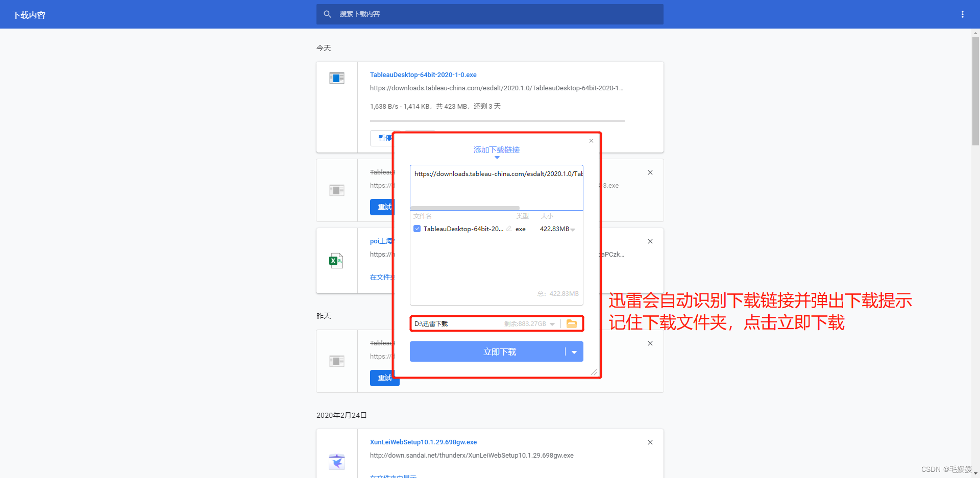Click the page vertical scrollbar thumb
Screen dimensions: 980x478
pyautogui.click(x=975, y=91)
